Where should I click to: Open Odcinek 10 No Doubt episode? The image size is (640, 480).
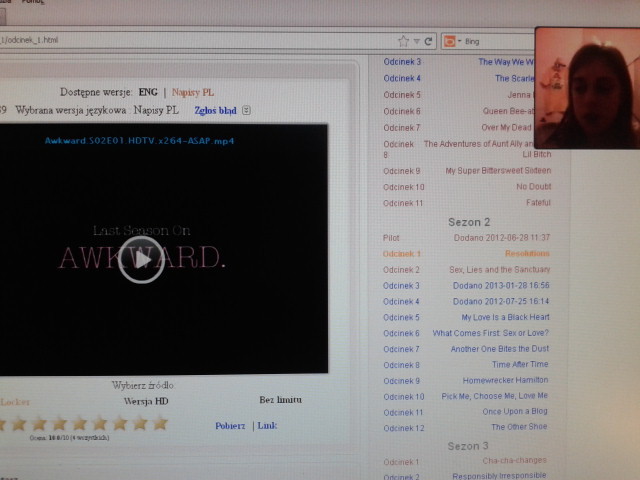(467, 187)
